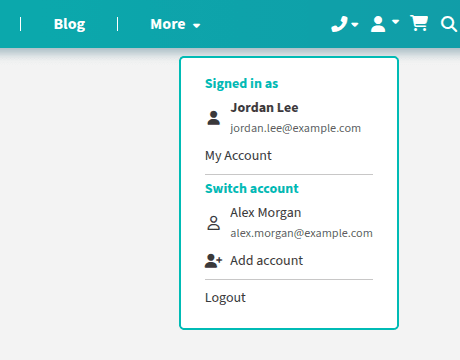Click jordan.lee@example.com email text

pos(295,128)
